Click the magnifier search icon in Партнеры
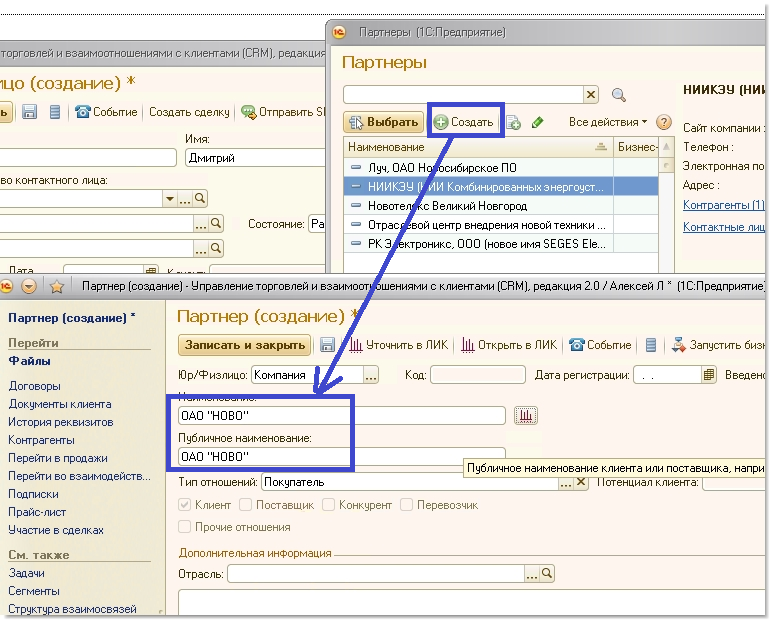The width and height of the screenshot is (770, 620). (618, 95)
